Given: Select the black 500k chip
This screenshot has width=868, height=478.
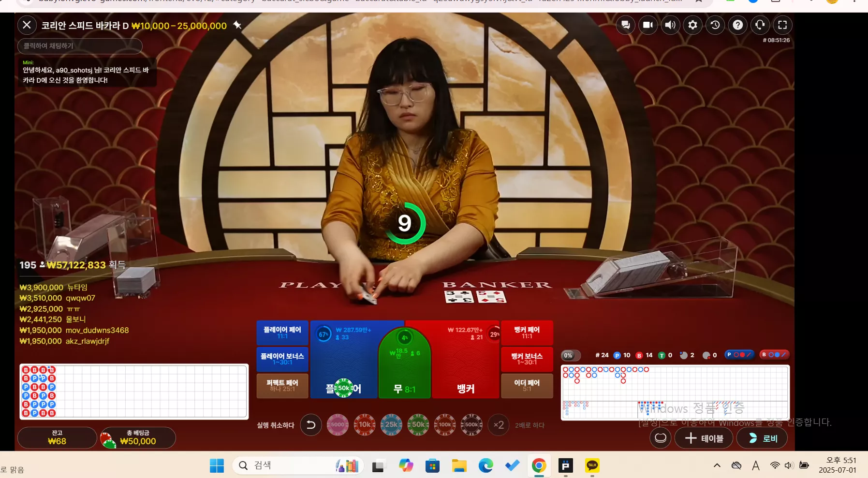Looking at the screenshot, I should [x=471, y=425].
